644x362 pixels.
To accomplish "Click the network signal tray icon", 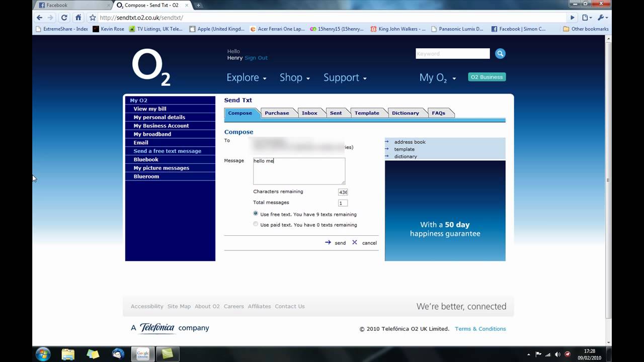I will pos(548,354).
